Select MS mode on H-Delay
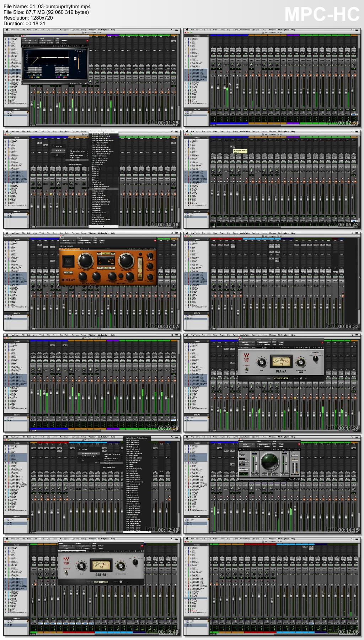The image size is (364, 640). 112,268
